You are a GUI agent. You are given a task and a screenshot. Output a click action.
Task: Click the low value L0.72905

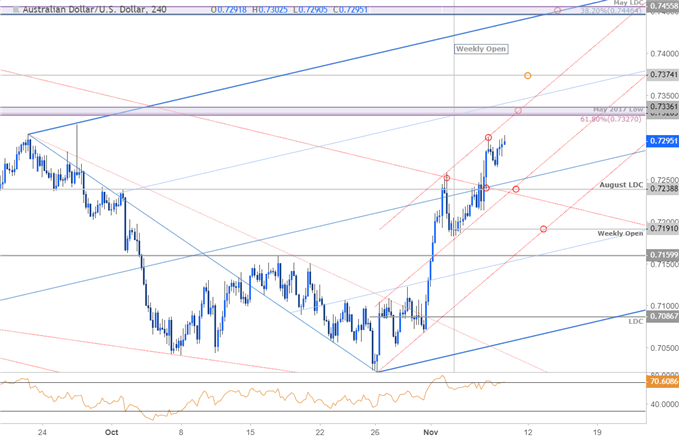[310, 9]
